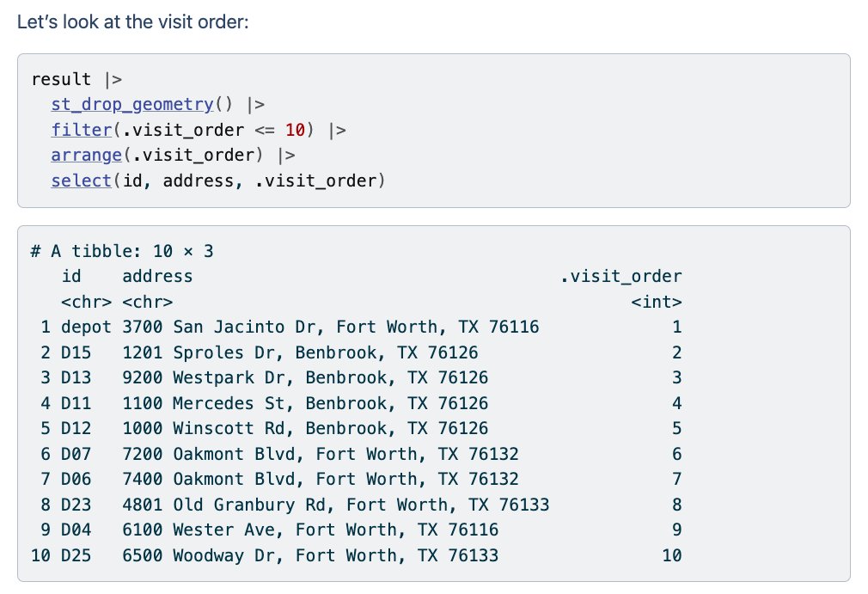Screen dimensions: 868x594
Task: Click the address '3700 San Jacinto Dr, Fort Worth, TX 76116'
Action: click(x=331, y=327)
